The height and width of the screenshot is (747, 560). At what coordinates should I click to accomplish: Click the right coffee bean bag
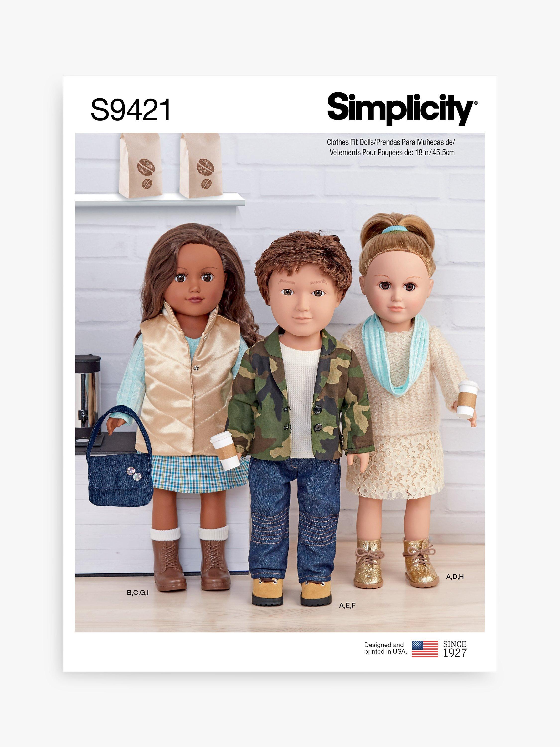(200, 165)
